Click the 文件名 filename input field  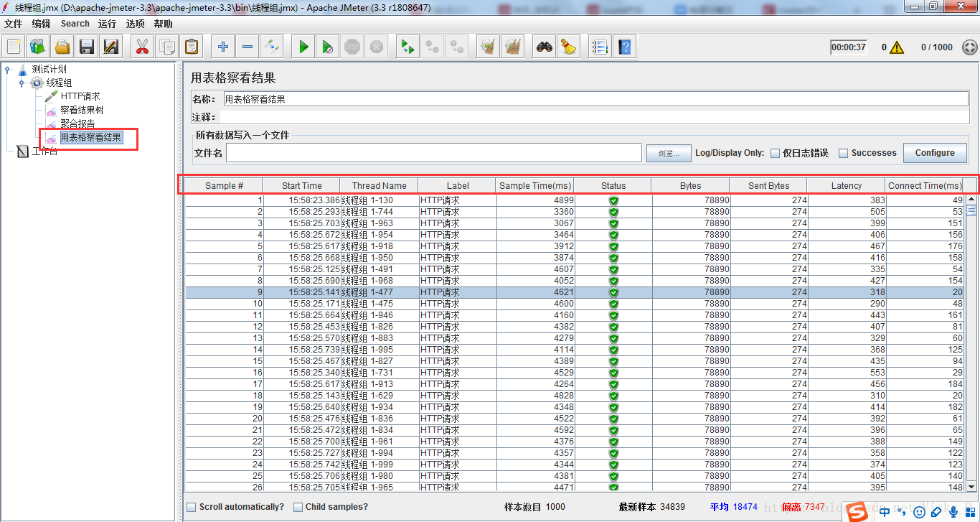coord(434,153)
